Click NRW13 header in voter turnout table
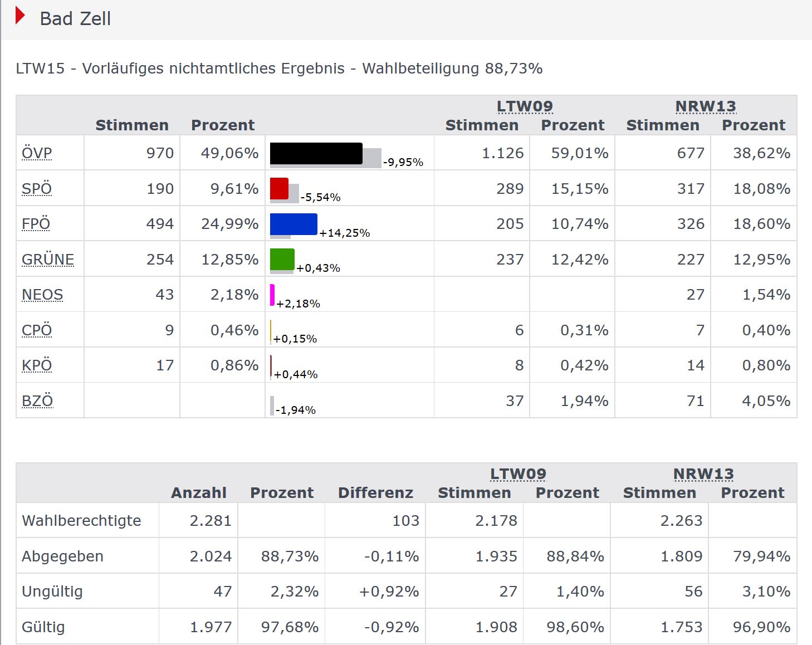 tap(703, 474)
